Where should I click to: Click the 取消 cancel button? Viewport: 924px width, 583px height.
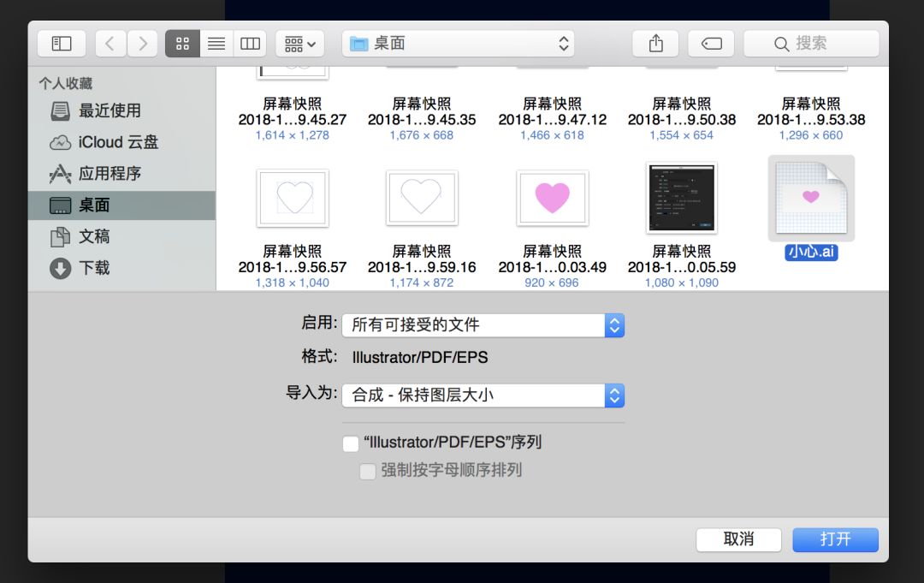click(739, 539)
